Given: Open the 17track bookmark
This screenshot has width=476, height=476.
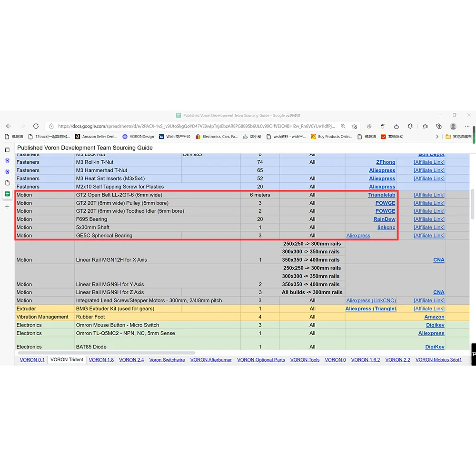Looking at the screenshot, I should coord(49,137).
